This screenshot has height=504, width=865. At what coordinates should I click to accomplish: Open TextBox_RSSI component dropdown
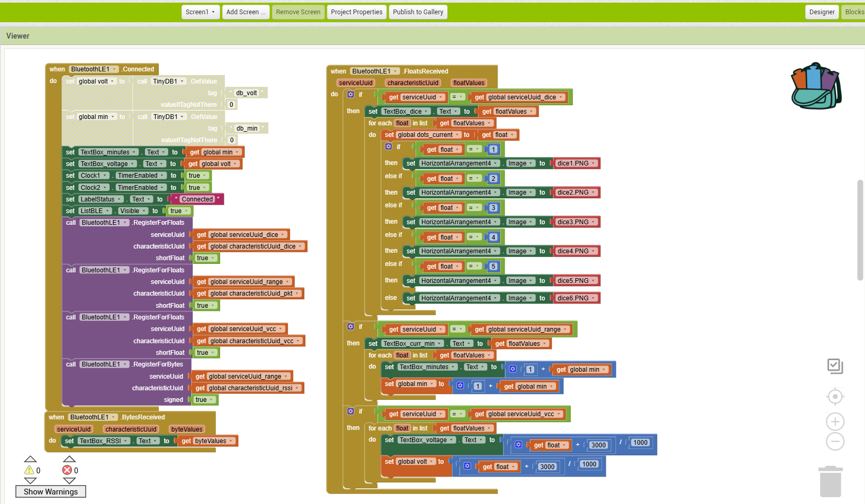[104, 441]
